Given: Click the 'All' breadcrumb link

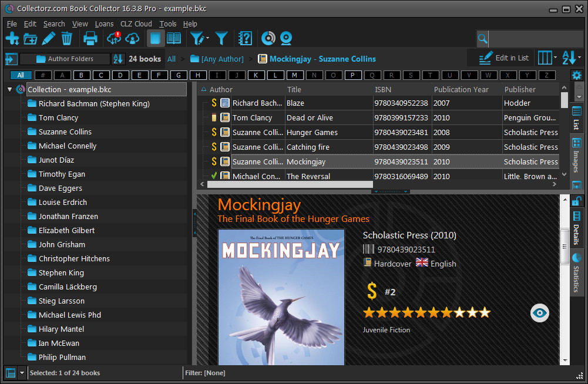Looking at the screenshot, I should (172, 59).
